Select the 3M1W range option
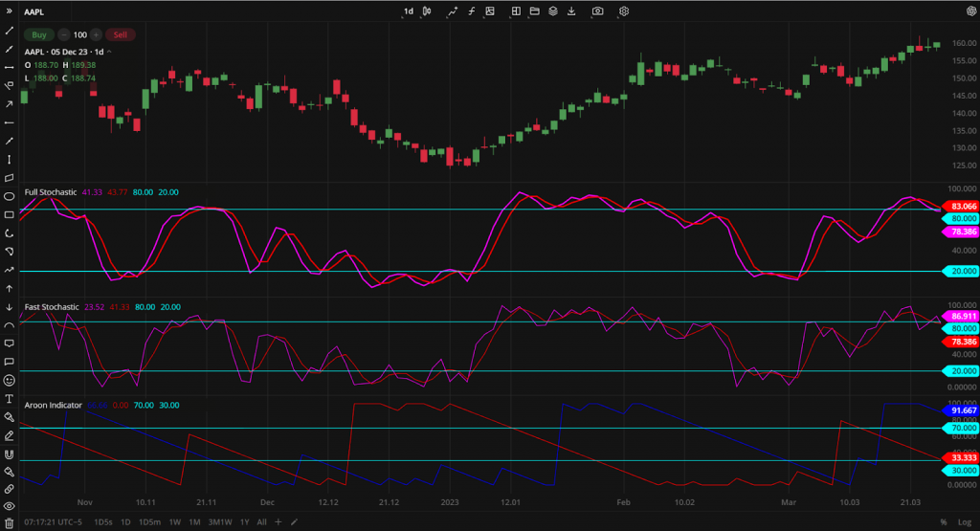 220,522
